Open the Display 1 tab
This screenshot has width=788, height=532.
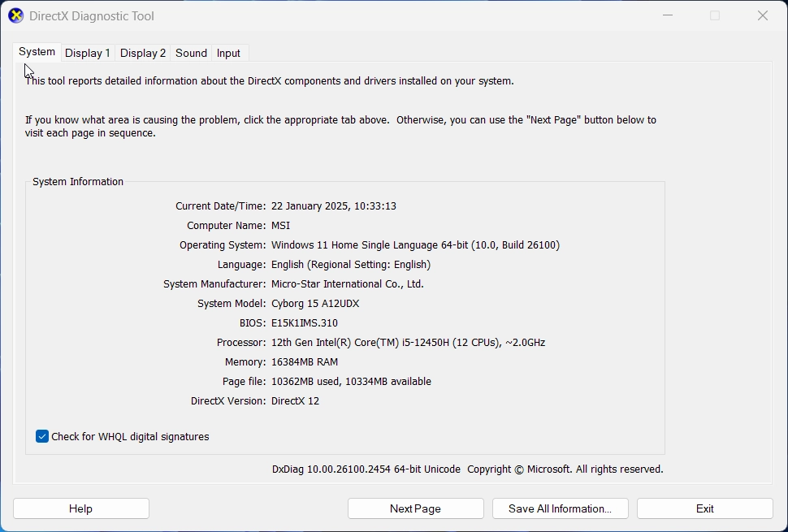point(88,54)
